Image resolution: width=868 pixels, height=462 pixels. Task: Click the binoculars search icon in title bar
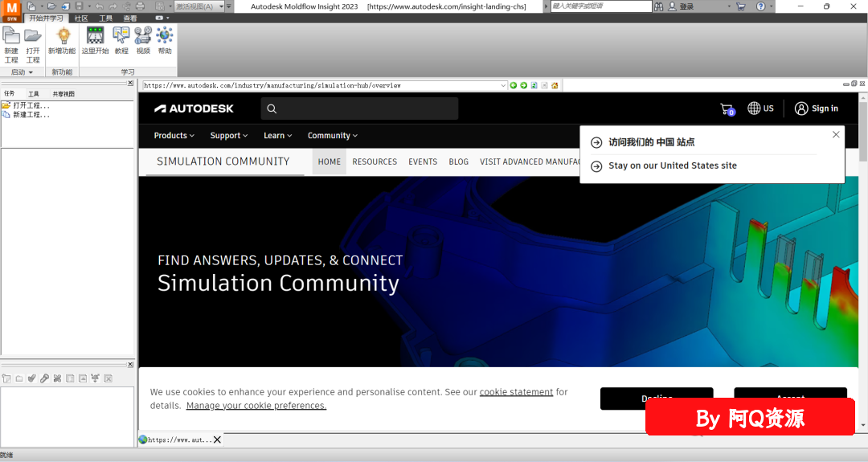click(x=659, y=6)
